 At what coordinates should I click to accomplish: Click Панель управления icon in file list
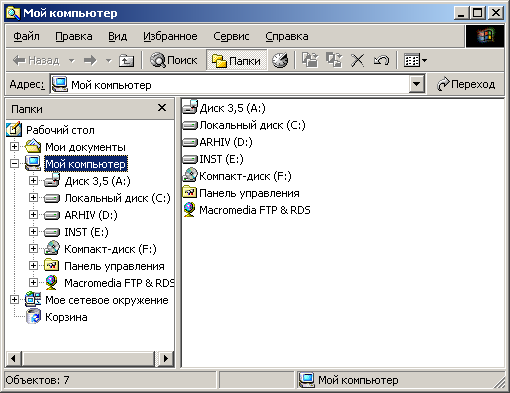click(190, 192)
